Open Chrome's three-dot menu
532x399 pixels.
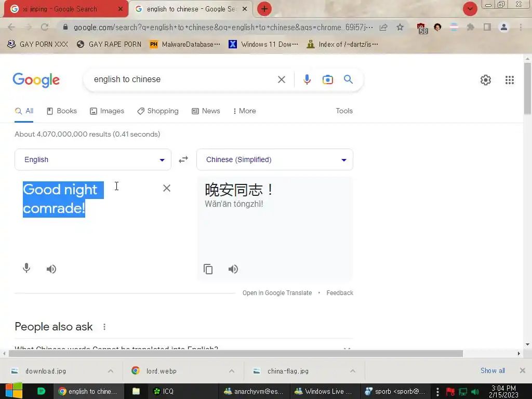(x=521, y=27)
